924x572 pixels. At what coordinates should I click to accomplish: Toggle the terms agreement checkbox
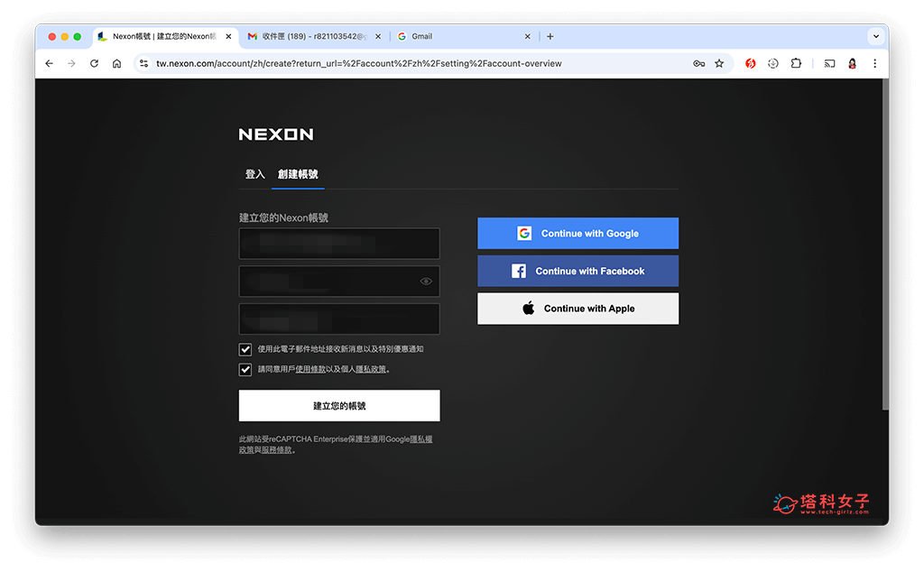pyautogui.click(x=245, y=369)
